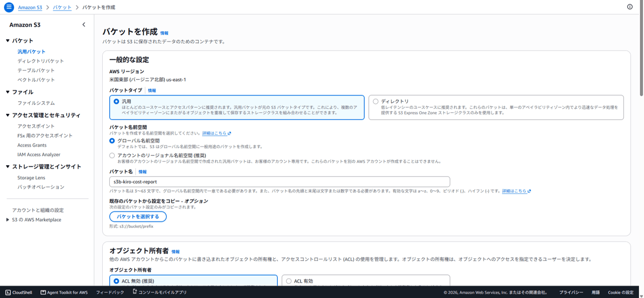644x298 pixels.
Task: Select ACL 無効 (推奨) radio option
Action: coord(116,281)
